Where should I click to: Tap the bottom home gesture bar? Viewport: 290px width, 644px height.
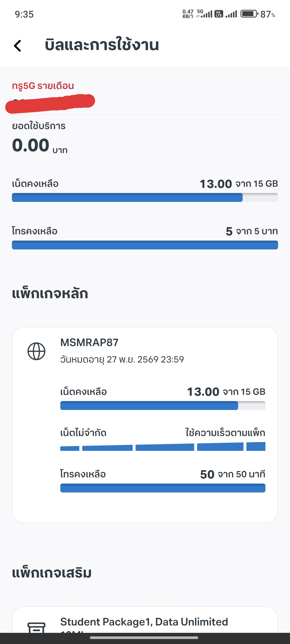click(144, 638)
